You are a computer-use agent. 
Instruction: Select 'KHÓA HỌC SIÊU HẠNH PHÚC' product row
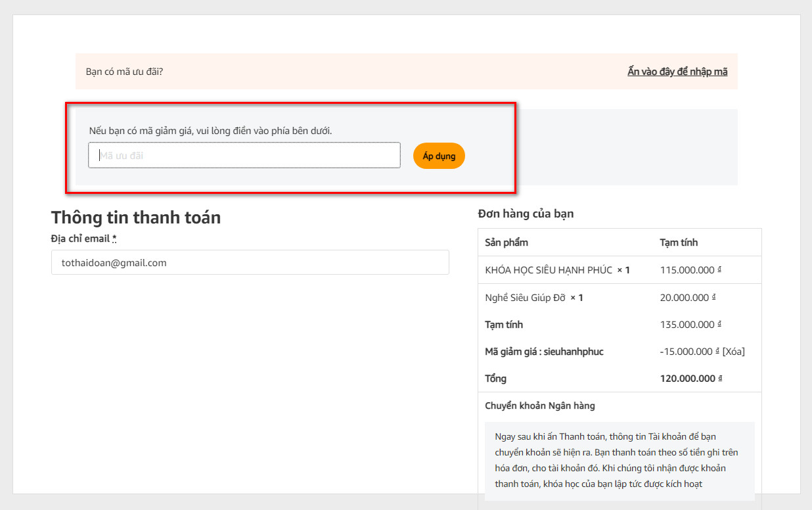tap(620, 270)
